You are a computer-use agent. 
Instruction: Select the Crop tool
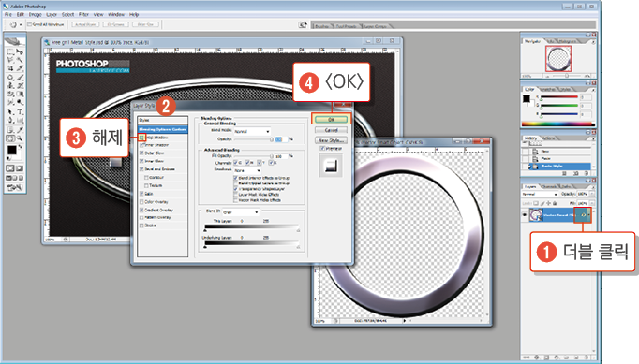click(10, 68)
